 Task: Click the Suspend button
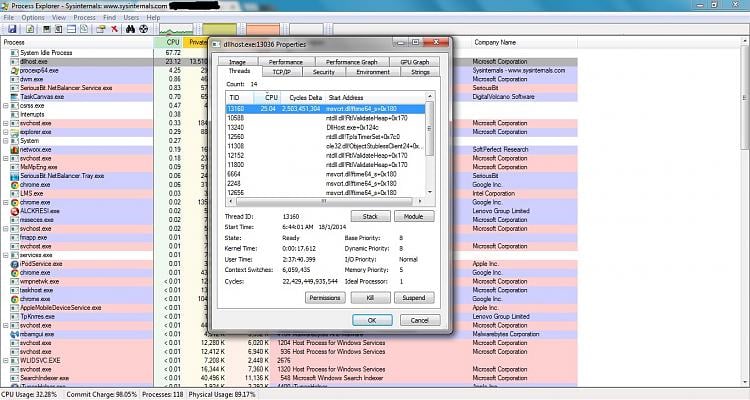coord(414,298)
